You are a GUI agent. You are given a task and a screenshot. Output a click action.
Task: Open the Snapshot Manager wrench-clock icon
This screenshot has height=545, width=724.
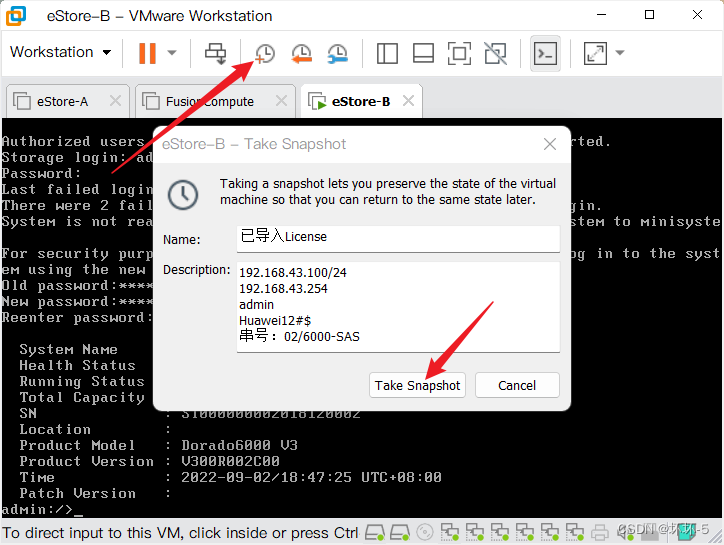pos(338,54)
